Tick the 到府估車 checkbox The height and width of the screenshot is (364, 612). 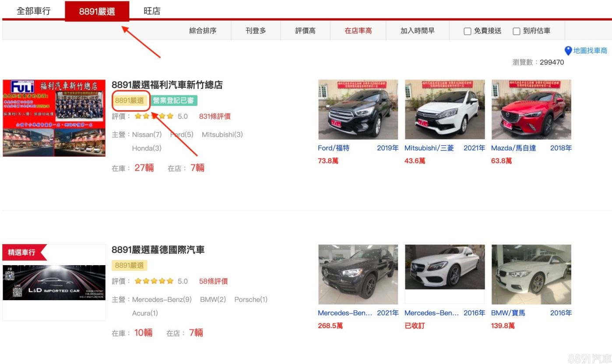[517, 31]
